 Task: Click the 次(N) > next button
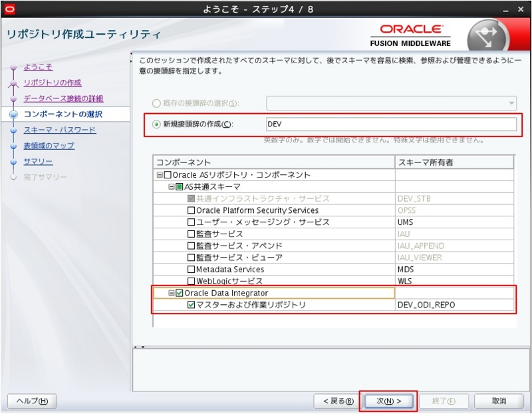tap(388, 401)
